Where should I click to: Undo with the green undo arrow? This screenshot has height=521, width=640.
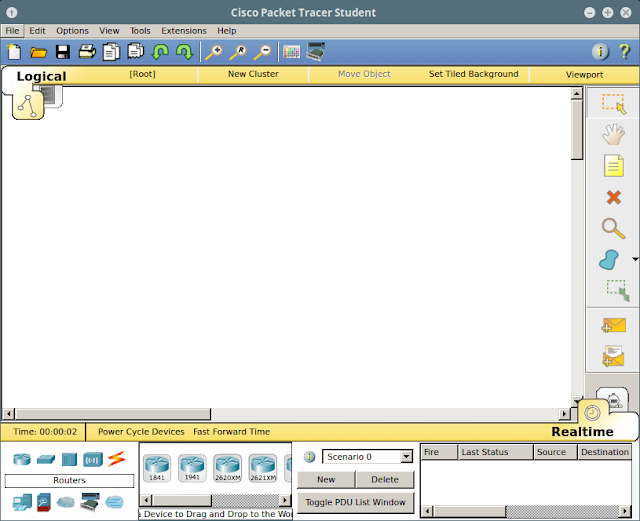(160, 52)
